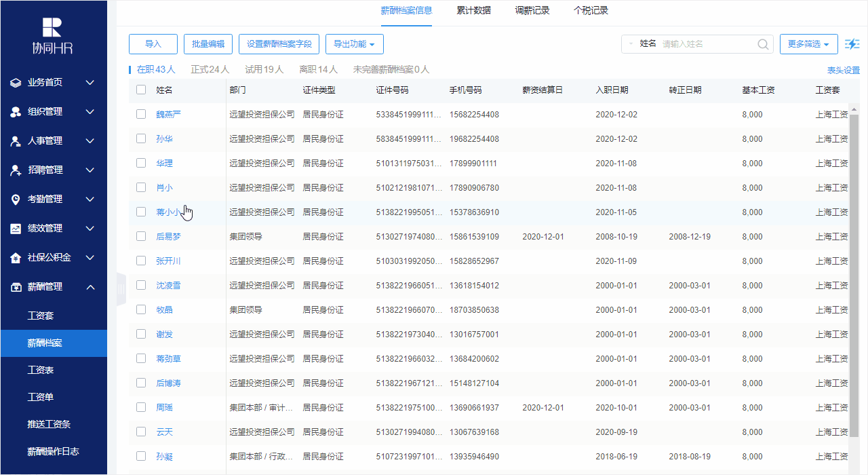Screen dimensions: 868x475
Task: Select the checkbox for 张开川
Action: 141,261
